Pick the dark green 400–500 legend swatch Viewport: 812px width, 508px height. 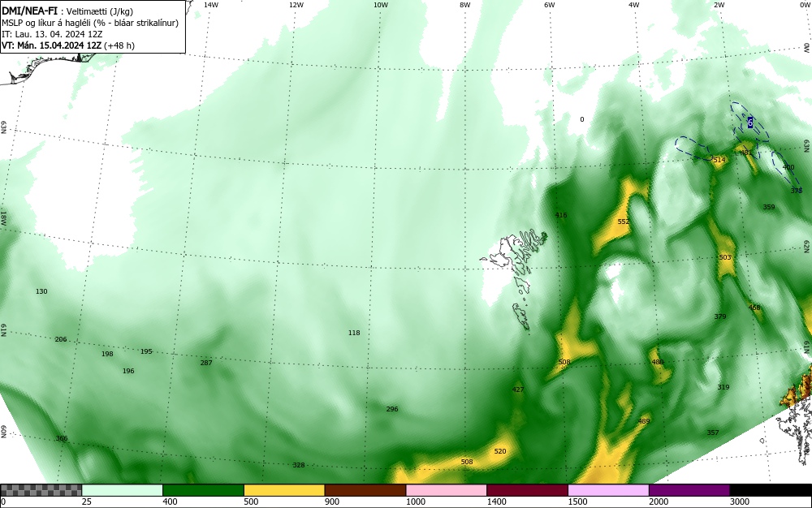coord(203,490)
